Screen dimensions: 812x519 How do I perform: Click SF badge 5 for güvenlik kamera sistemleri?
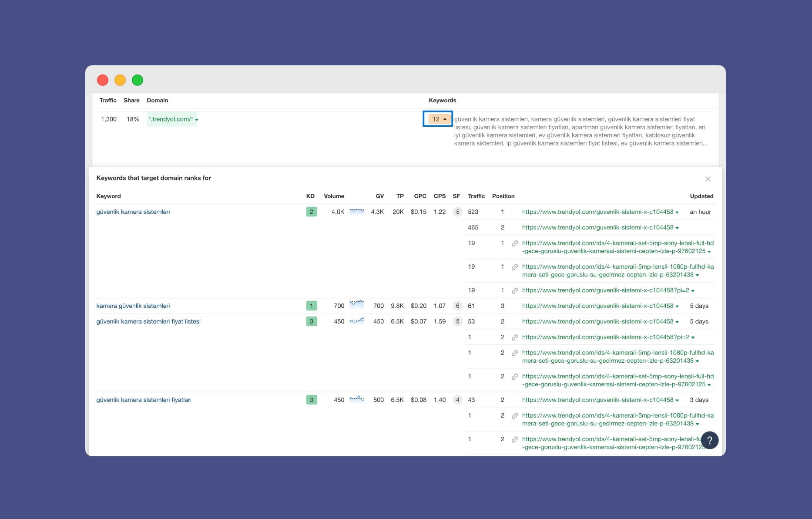tap(457, 212)
